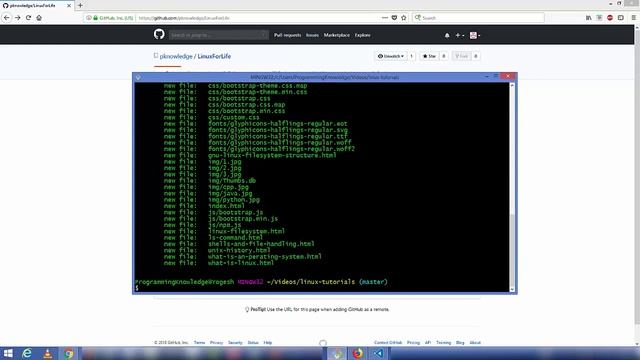Switch to Firefox on the taskbar

coord(358,353)
